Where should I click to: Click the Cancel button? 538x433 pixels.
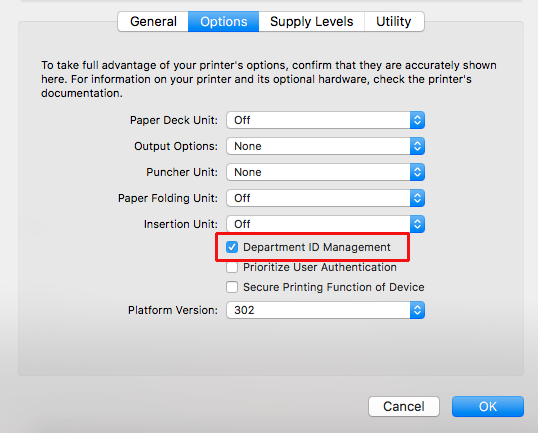coord(404,407)
